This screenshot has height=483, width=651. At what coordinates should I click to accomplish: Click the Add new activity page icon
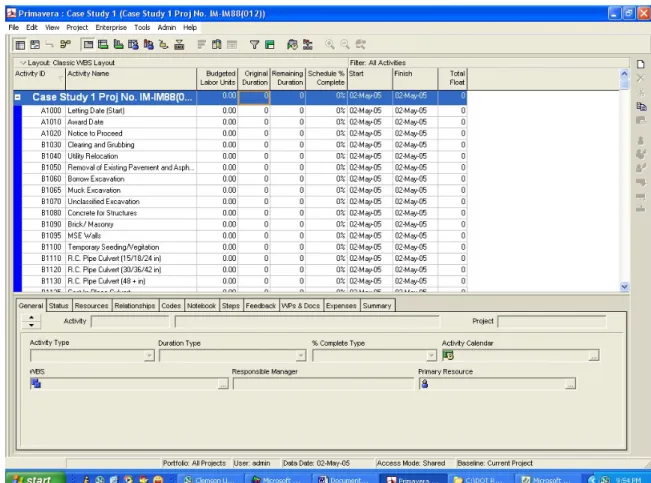click(641, 64)
